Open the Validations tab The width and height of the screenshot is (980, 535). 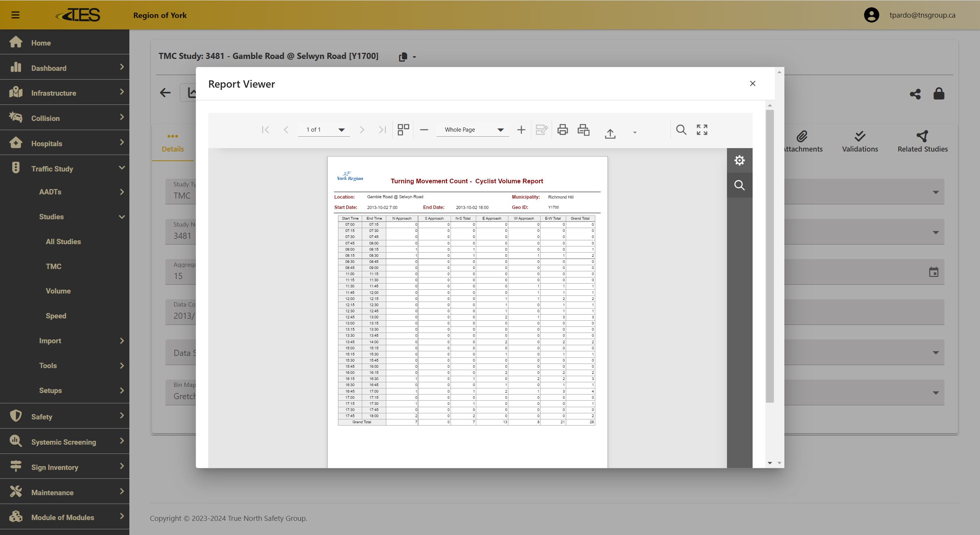click(x=860, y=142)
